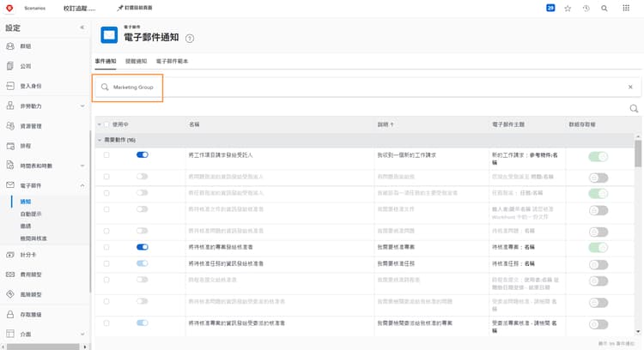The height and width of the screenshot is (350, 644).
Task: Toggle group access for 我需要檢閱委派給我核准的專案 row
Action: click(x=598, y=324)
